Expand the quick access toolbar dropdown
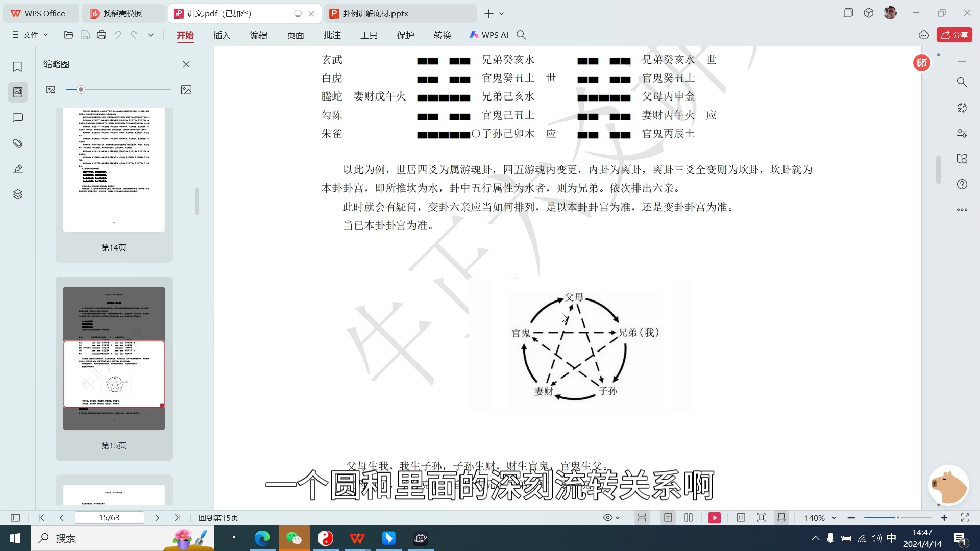This screenshot has width=980, height=551. pyautogui.click(x=151, y=35)
